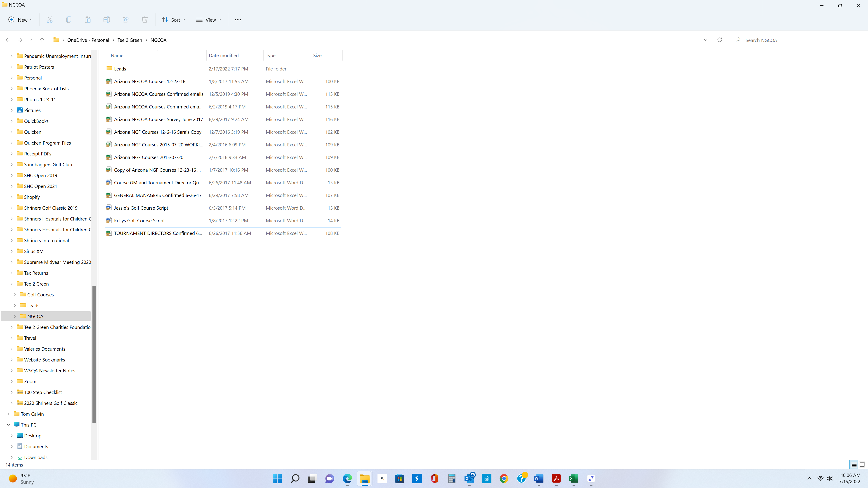Open Microsoft Edge from the taskbar
This screenshot has width=868, height=488.
347,479
